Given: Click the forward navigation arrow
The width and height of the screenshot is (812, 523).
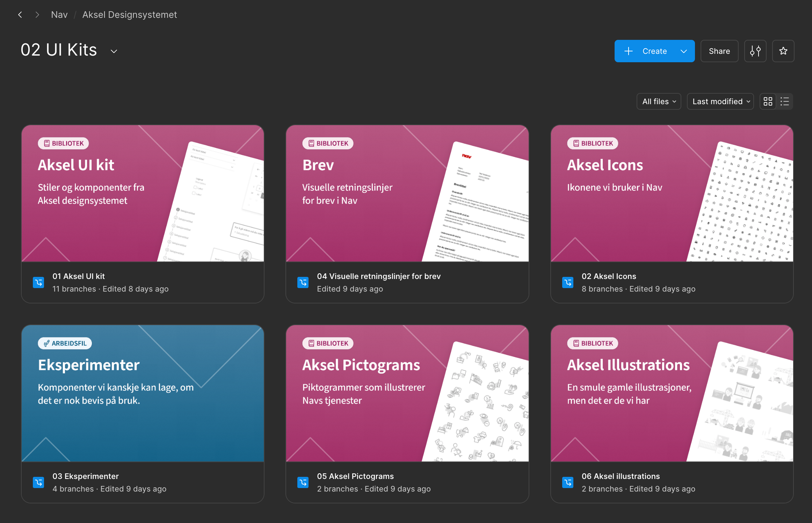Looking at the screenshot, I should [x=37, y=15].
